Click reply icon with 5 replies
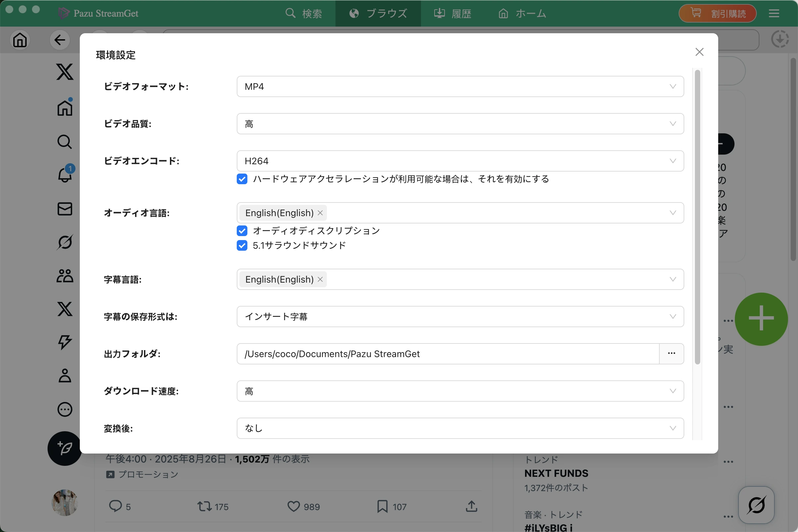Screen dimensions: 798x532 pos(115,506)
